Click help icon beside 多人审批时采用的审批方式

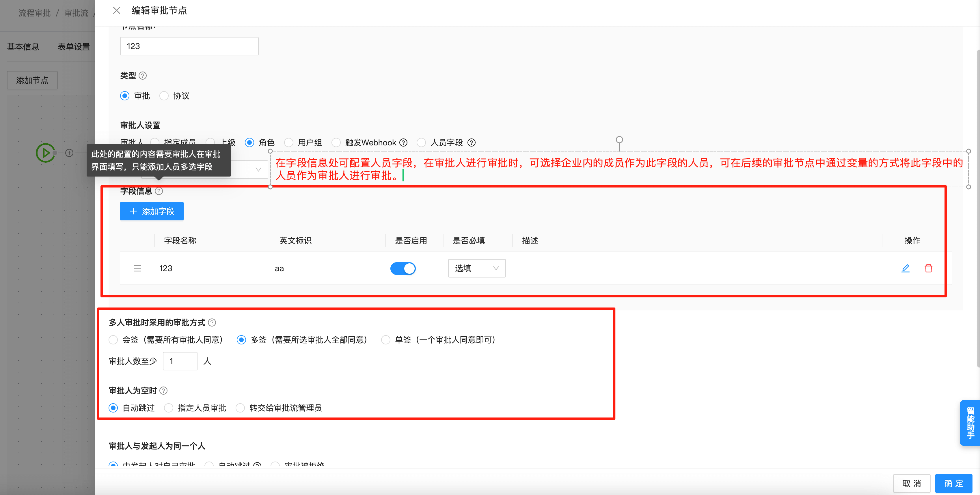pyautogui.click(x=212, y=322)
